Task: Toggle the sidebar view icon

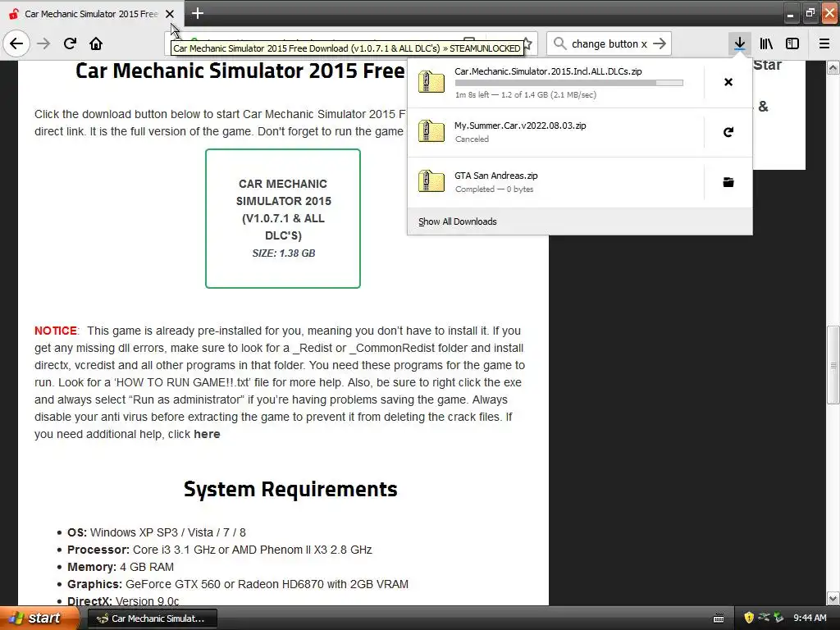Action: coord(792,43)
